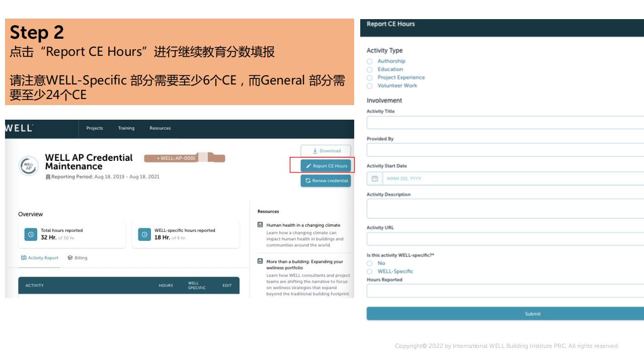Click the calendar icon in Activity Start Date
644x362 pixels.
(374, 178)
